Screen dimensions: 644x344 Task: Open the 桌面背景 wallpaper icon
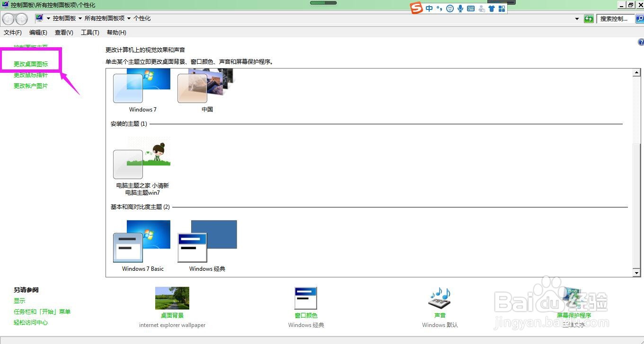tap(172, 298)
